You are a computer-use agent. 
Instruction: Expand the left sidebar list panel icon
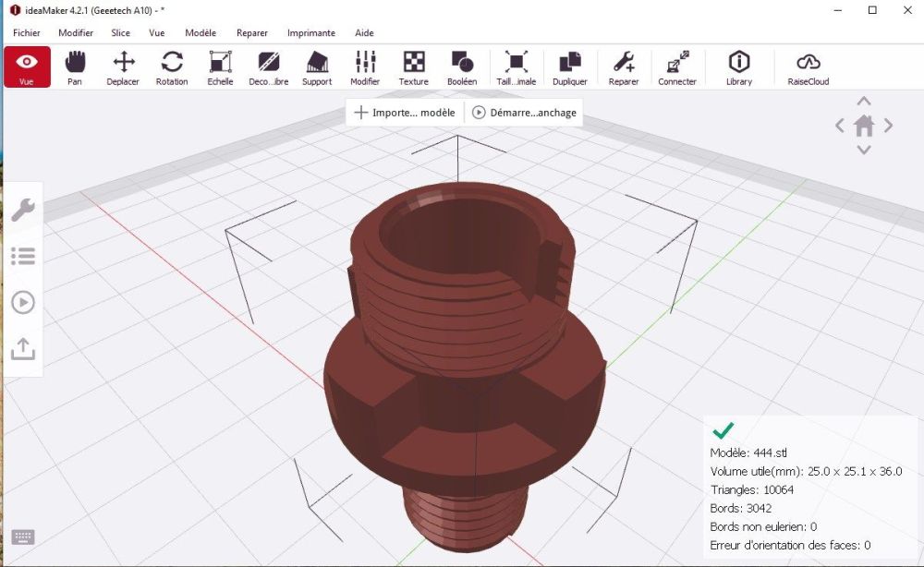(x=23, y=256)
